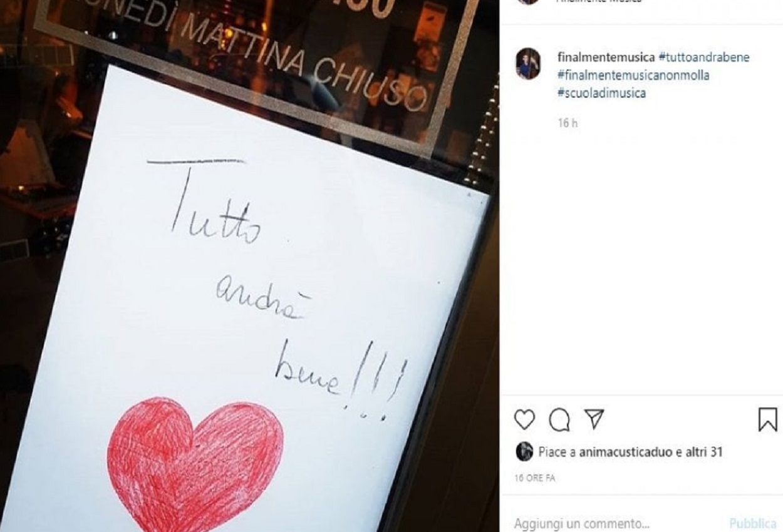Open the finalmentemusica avatar beside the caption
Viewport: 783px width, 532px height.
(x=527, y=64)
